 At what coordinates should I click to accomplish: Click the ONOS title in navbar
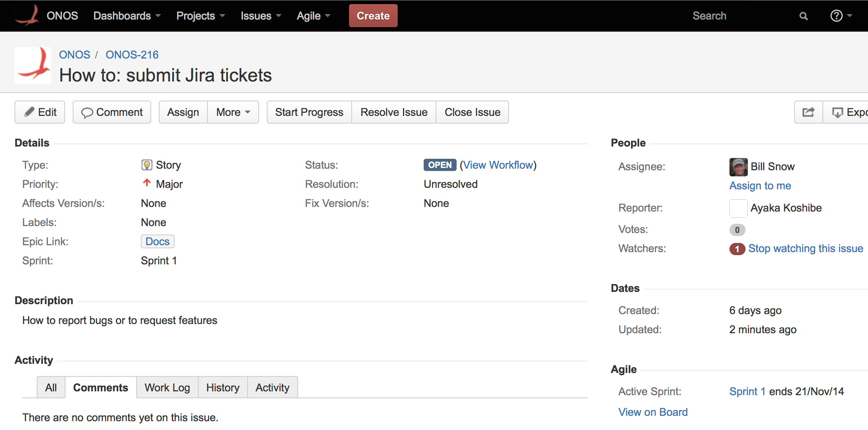coord(62,16)
